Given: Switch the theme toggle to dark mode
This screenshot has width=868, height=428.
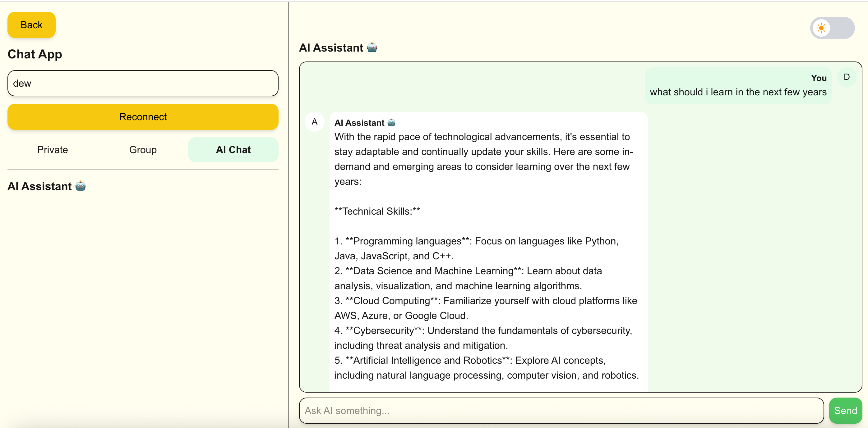Looking at the screenshot, I should point(832,28).
